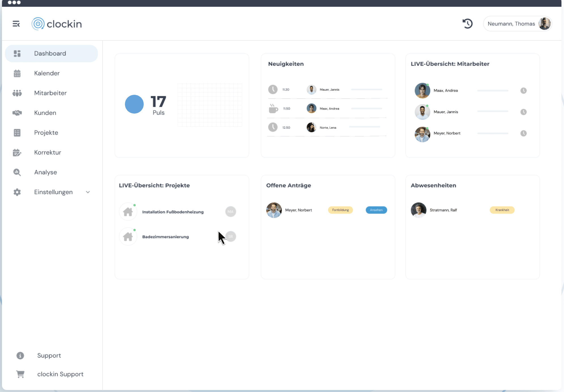Image resolution: width=564 pixels, height=392 pixels.
Task: Open the Korrektur page
Action: 48,152
